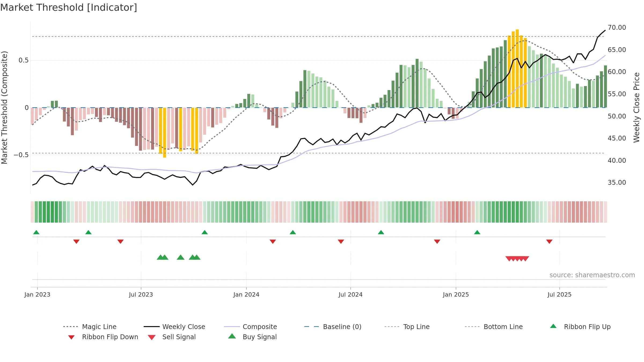644x362 pixels.
Task: Click the ribbon flip down marker near Jun 2024
Action: [x=341, y=242]
